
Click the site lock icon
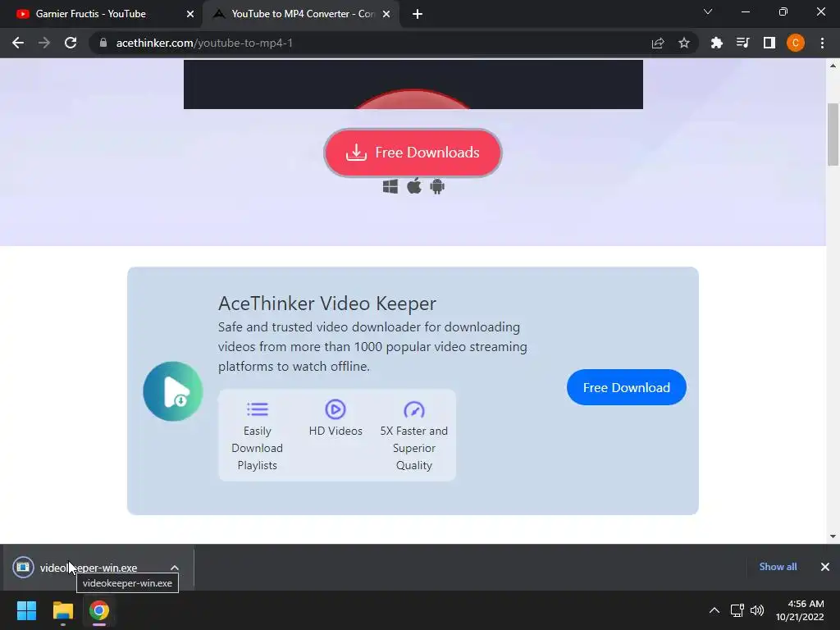[x=103, y=43]
